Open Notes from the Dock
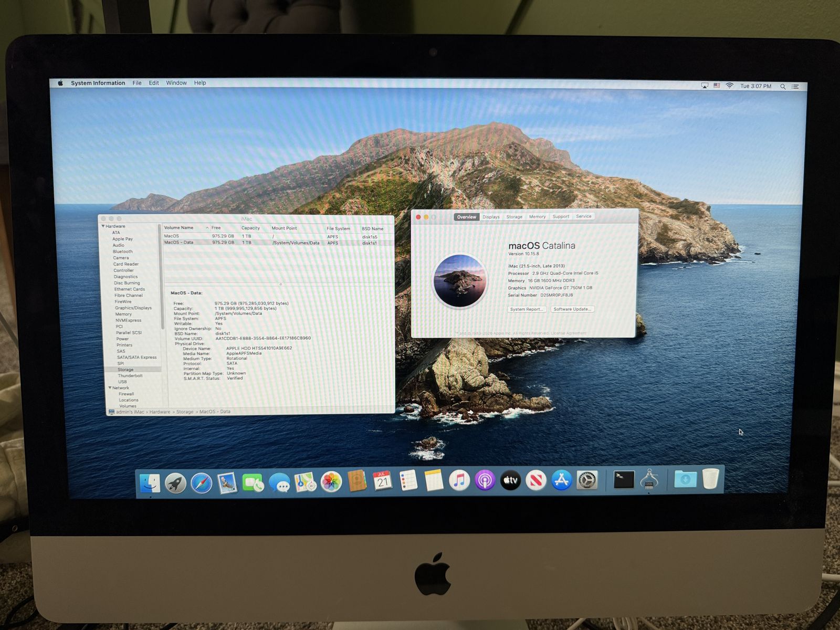This screenshot has width=840, height=630. point(434,480)
